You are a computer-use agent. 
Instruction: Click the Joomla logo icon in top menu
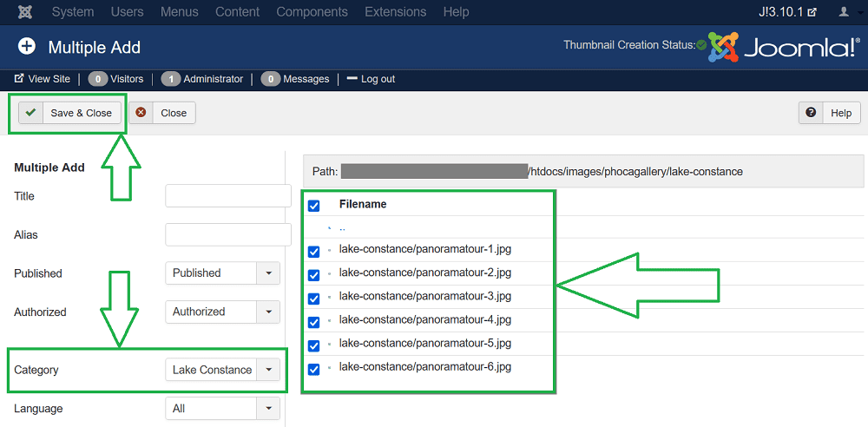(25, 12)
